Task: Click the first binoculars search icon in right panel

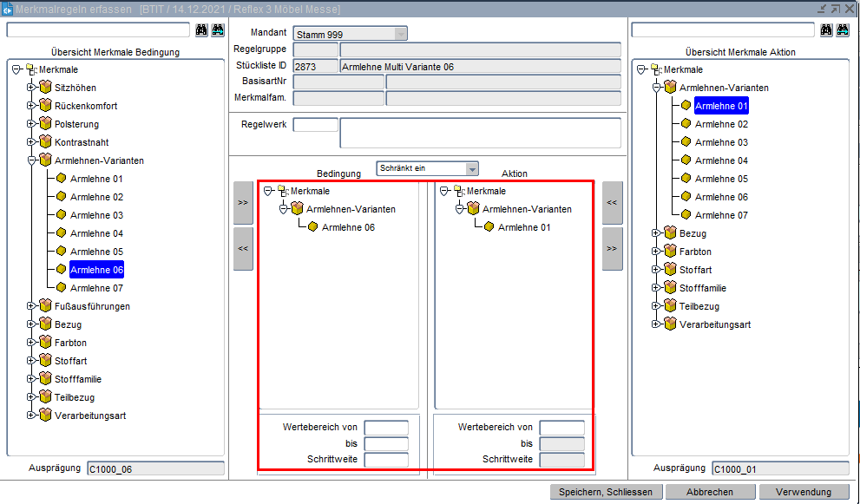Action: pyautogui.click(x=826, y=30)
